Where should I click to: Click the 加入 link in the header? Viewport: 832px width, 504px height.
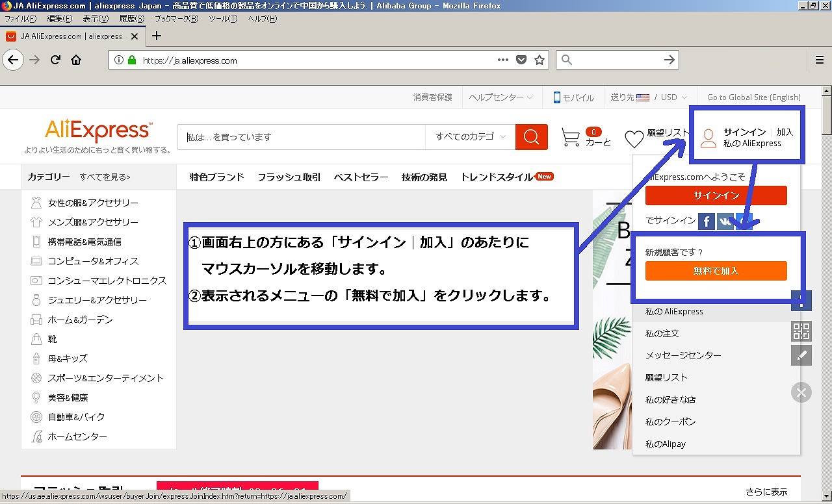[785, 132]
